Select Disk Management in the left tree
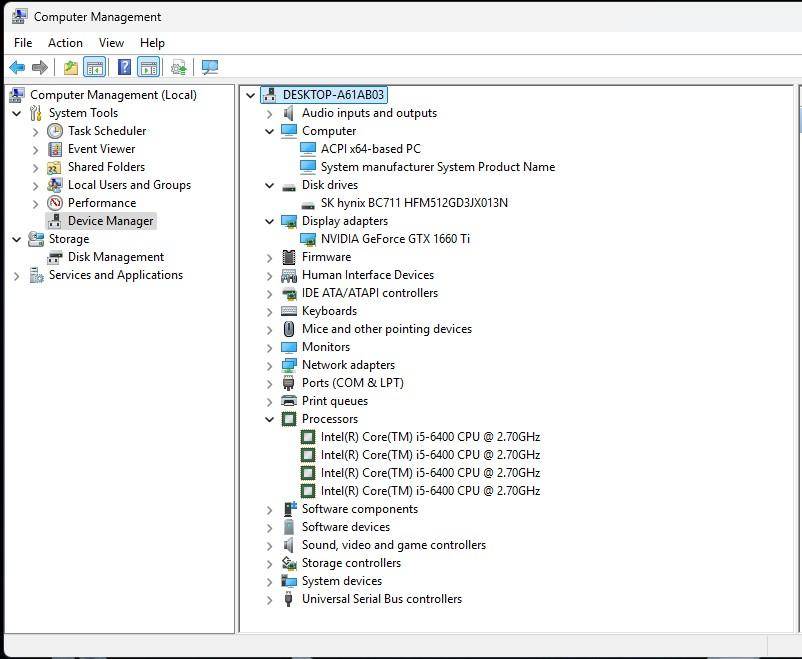 click(115, 257)
